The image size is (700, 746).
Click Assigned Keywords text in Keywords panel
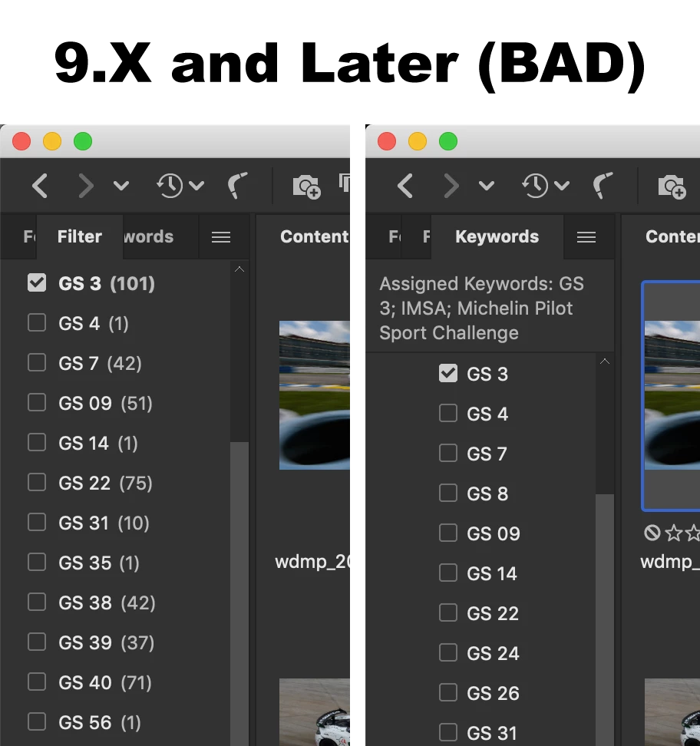481,309
